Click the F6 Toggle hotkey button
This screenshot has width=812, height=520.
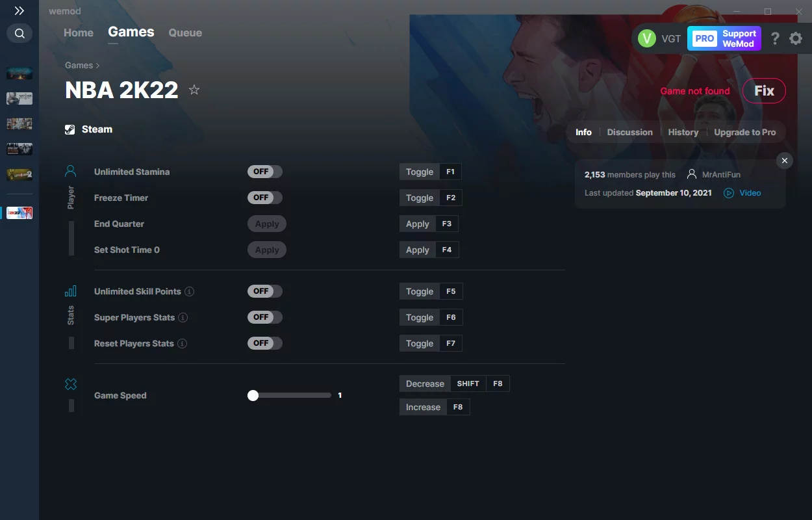pyautogui.click(x=431, y=317)
